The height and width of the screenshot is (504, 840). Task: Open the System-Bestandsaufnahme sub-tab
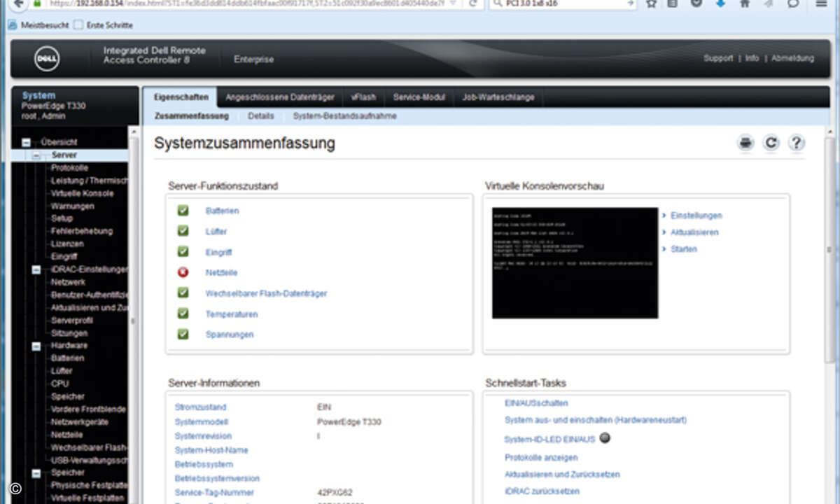pos(344,116)
